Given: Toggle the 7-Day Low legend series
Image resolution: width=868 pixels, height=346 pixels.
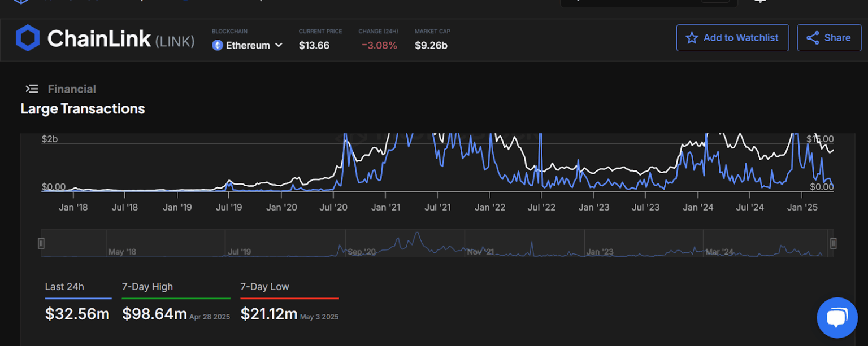Looking at the screenshot, I should 264,287.
